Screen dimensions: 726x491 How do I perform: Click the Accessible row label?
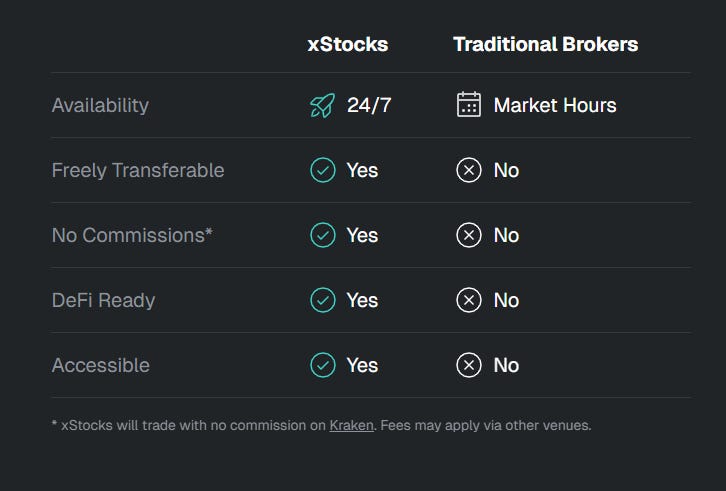[x=100, y=365]
